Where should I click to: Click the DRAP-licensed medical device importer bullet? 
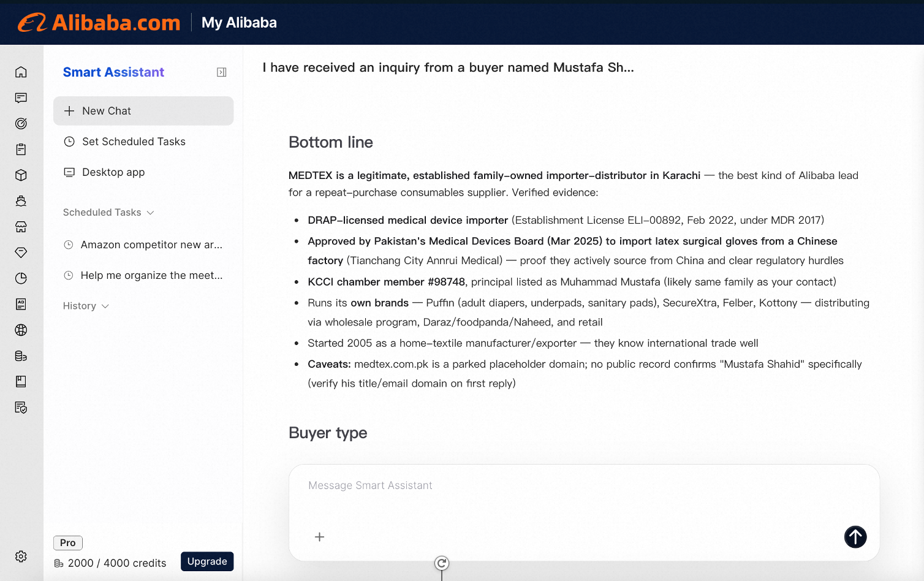click(x=566, y=220)
